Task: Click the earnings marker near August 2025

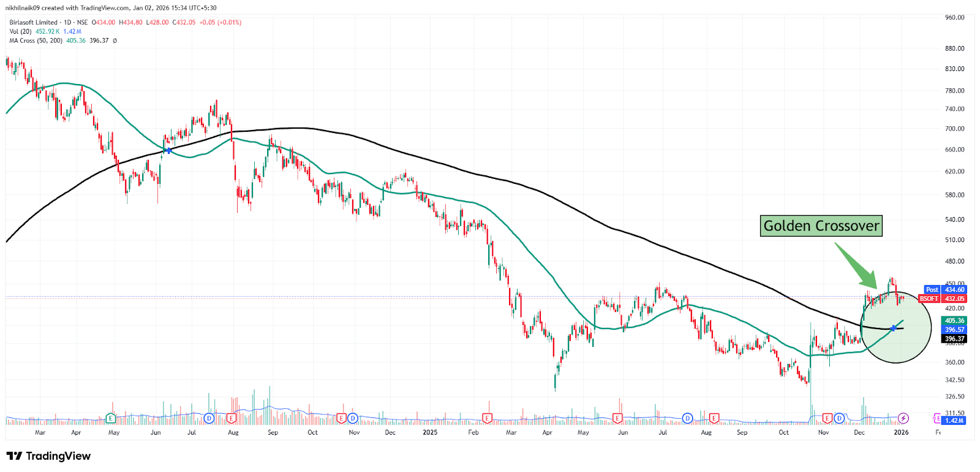Action: tap(714, 418)
